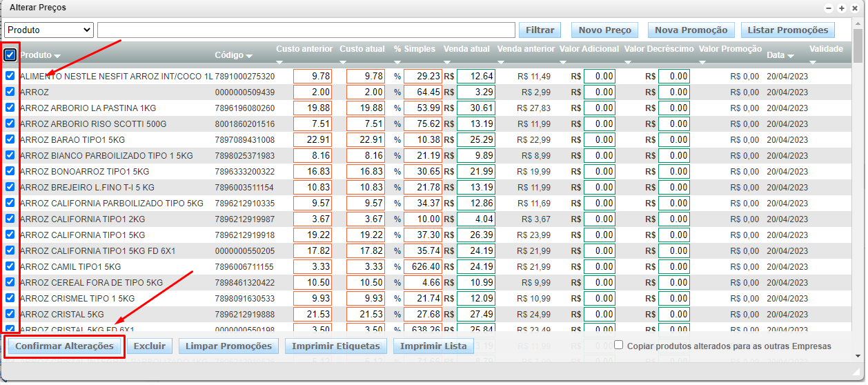Open Listar Promoções
Screen dimensions: 868x385
click(x=787, y=30)
